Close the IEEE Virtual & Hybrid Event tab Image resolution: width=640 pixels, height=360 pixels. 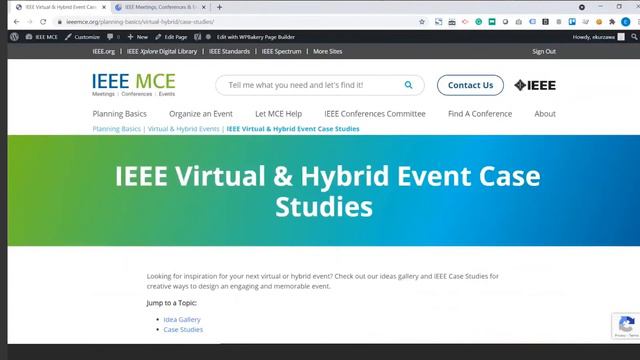point(104,7)
